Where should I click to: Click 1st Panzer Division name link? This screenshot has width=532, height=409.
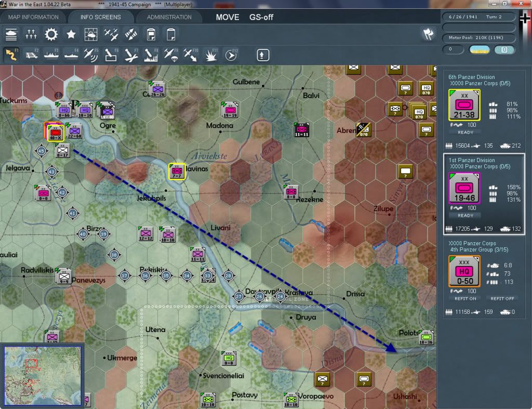[x=471, y=160]
